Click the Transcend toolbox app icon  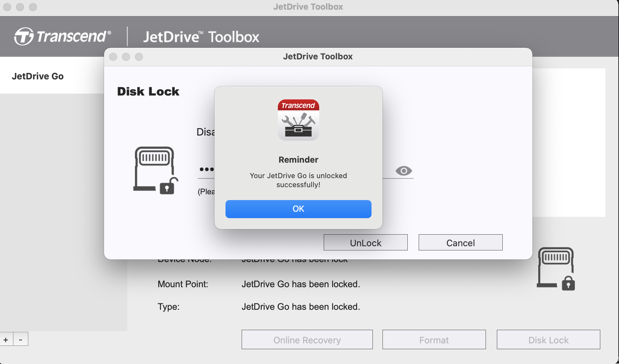(x=298, y=120)
